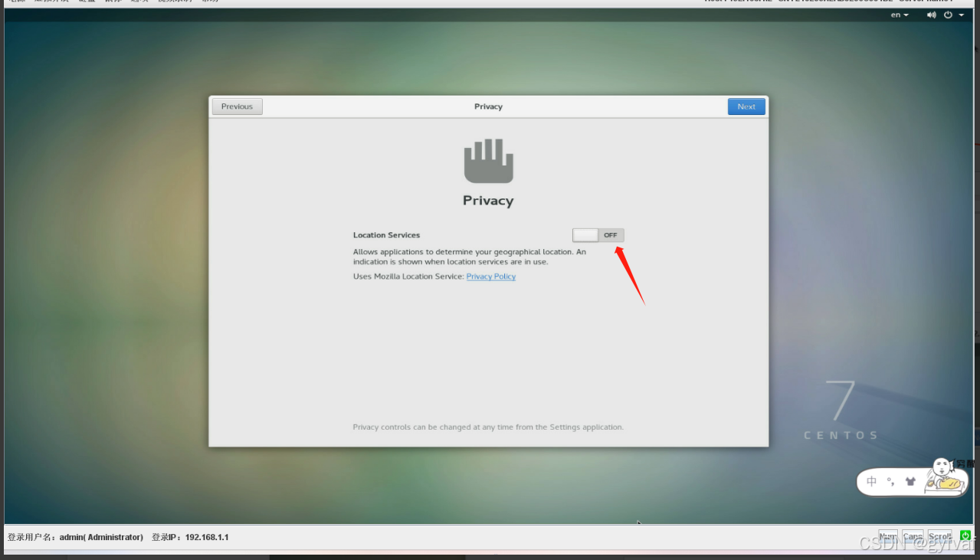Click the Scroll lock indicator button

939,537
